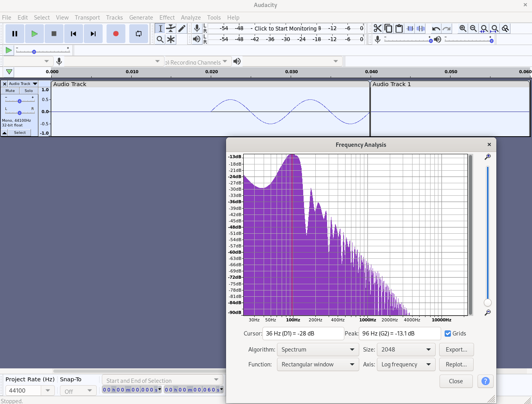Click the Cut scissors icon
The image size is (532, 404).
coord(378,29)
